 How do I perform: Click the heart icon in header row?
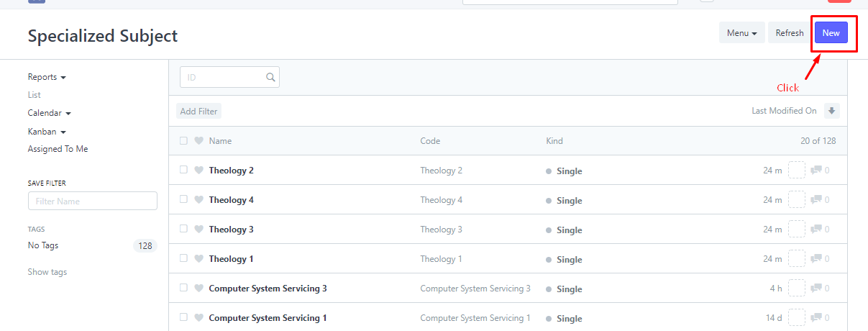[199, 141]
